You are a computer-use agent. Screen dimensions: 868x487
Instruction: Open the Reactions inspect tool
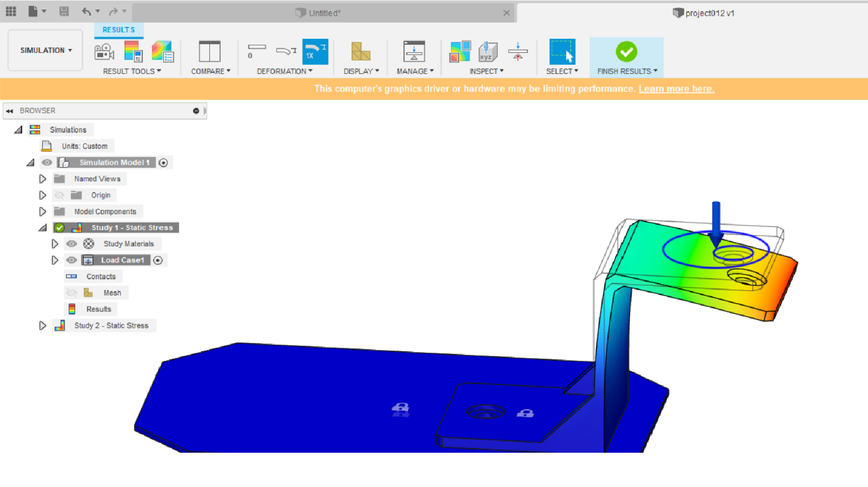pos(518,51)
